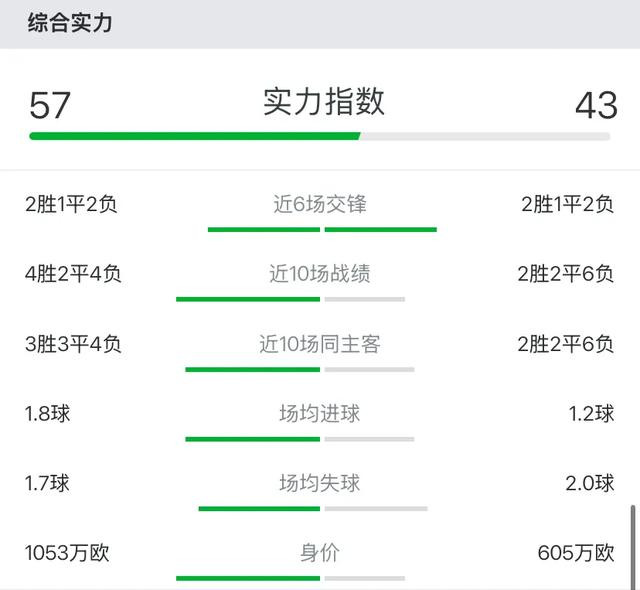Viewport: 640px width, 590px height.
Task: Click the 2.0球 away conceded figure
Action: [x=590, y=483]
